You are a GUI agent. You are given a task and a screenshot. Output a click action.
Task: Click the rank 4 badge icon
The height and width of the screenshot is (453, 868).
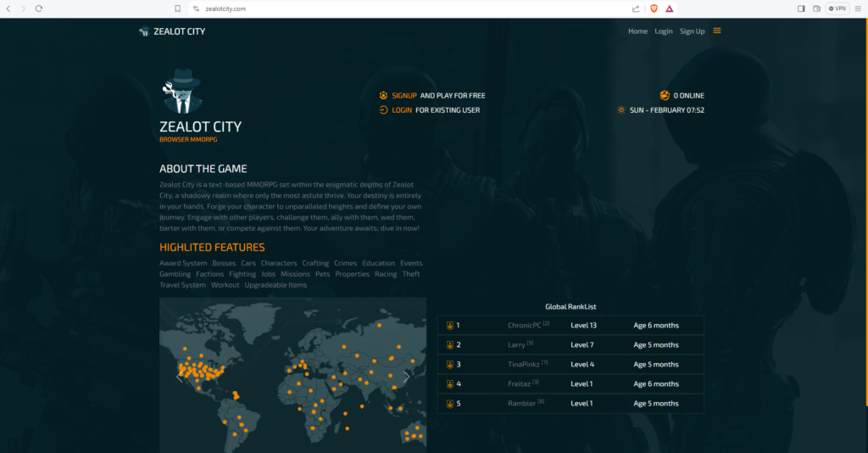[450, 384]
